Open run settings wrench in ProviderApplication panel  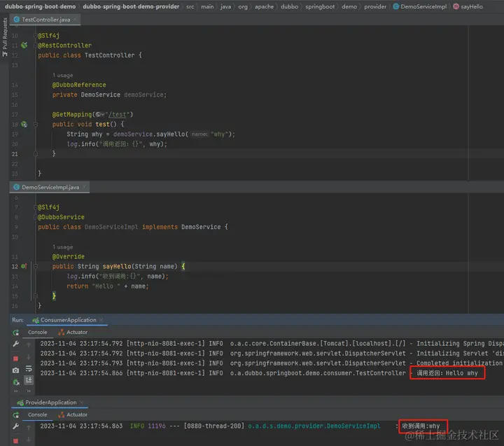coord(15,426)
